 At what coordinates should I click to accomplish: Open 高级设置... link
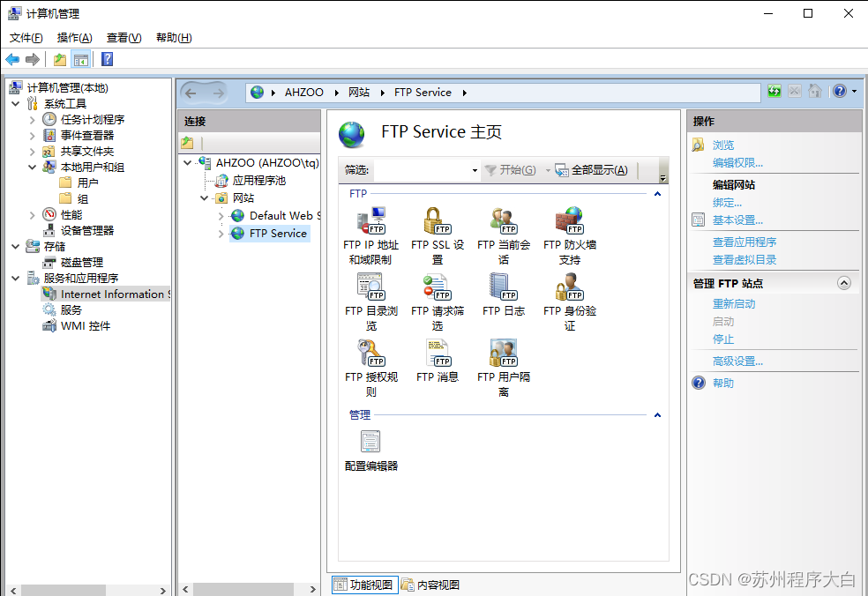click(x=737, y=361)
